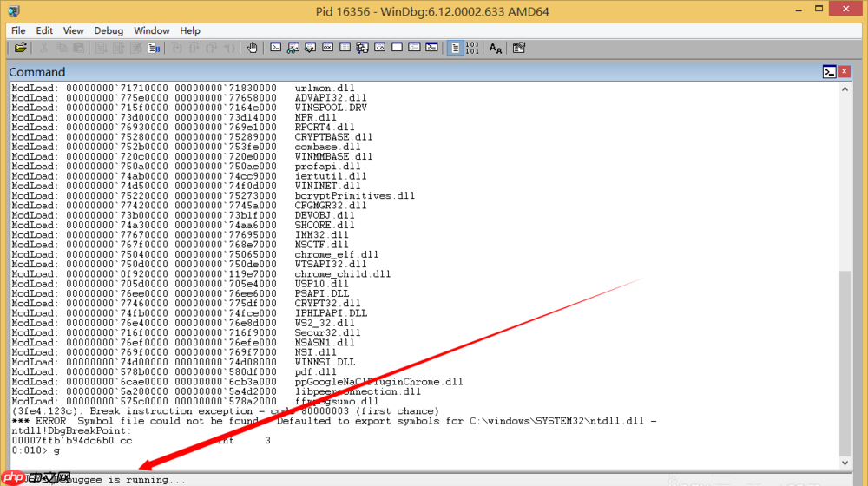Open the Command window toolbar icon
Screen dimensions: 868x486
pos(276,48)
